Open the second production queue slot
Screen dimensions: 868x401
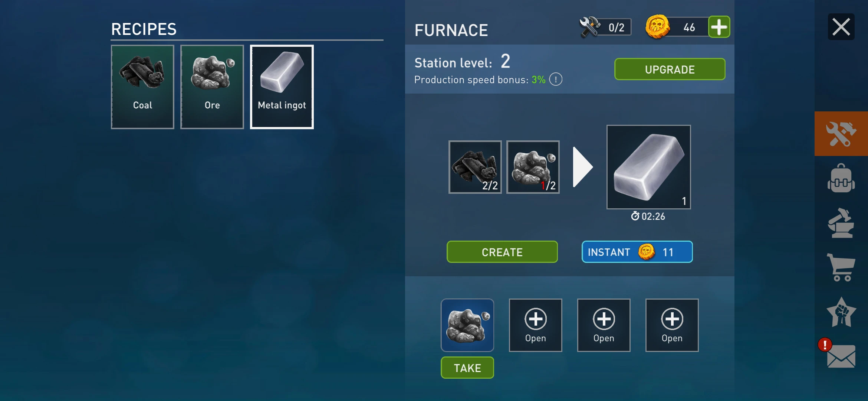[535, 325]
